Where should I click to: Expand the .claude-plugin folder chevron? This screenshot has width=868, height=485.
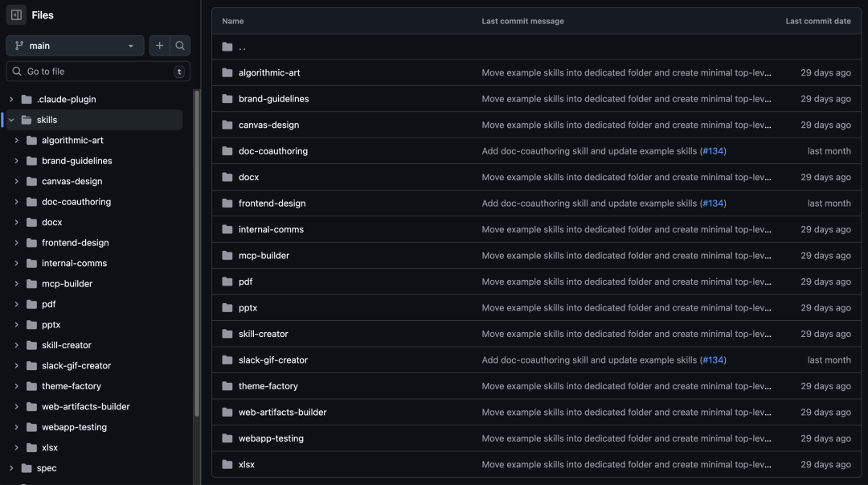(x=11, y=99)
